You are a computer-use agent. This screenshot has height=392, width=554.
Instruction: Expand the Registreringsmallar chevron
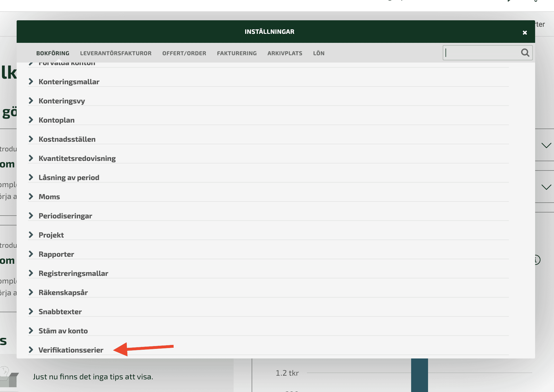[31, 273]
